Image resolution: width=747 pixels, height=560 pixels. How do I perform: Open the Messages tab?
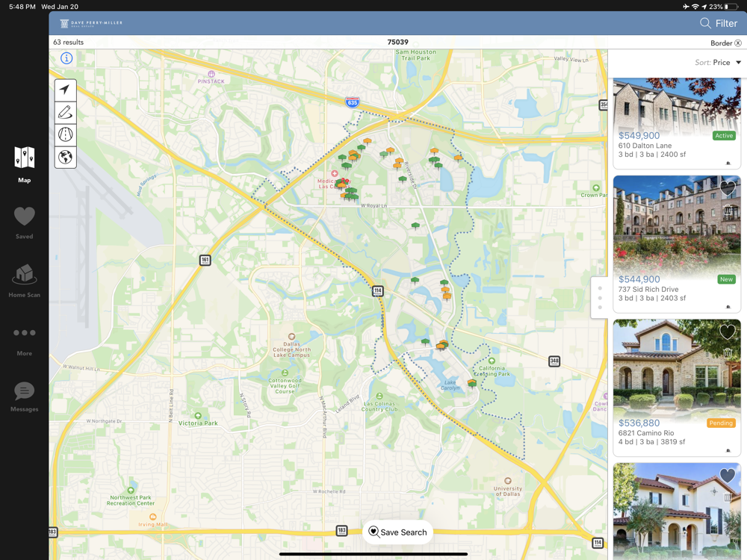[x=25, y=396]
